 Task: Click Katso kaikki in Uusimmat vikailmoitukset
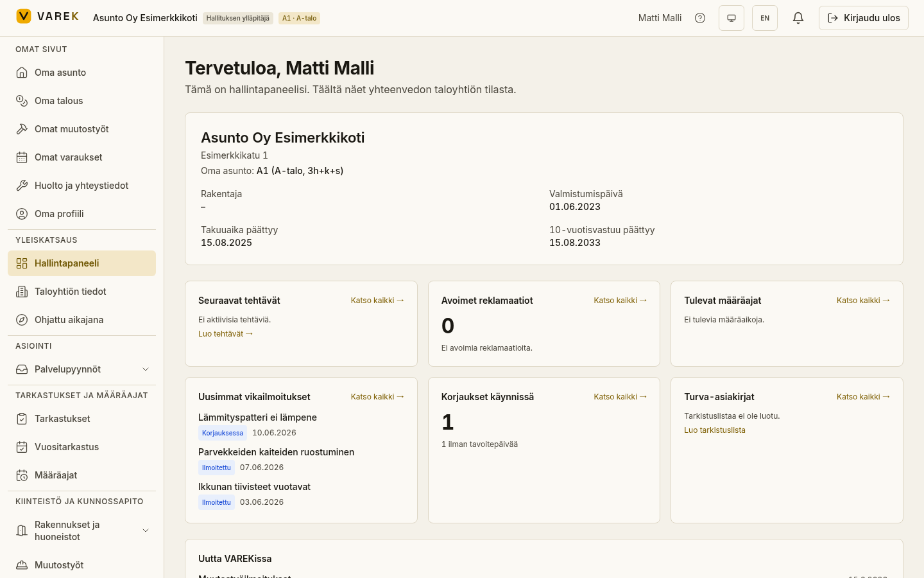coord(377,397)
